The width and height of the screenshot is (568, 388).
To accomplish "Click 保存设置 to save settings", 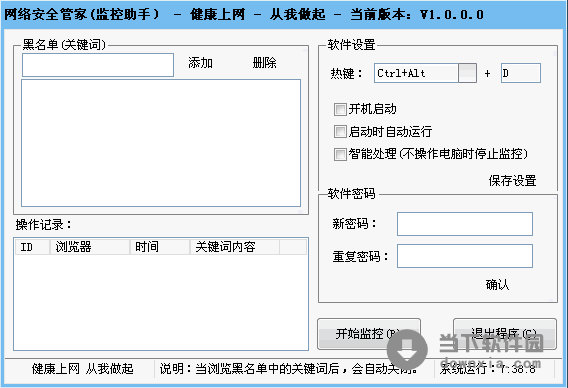I will pos(512,180).
